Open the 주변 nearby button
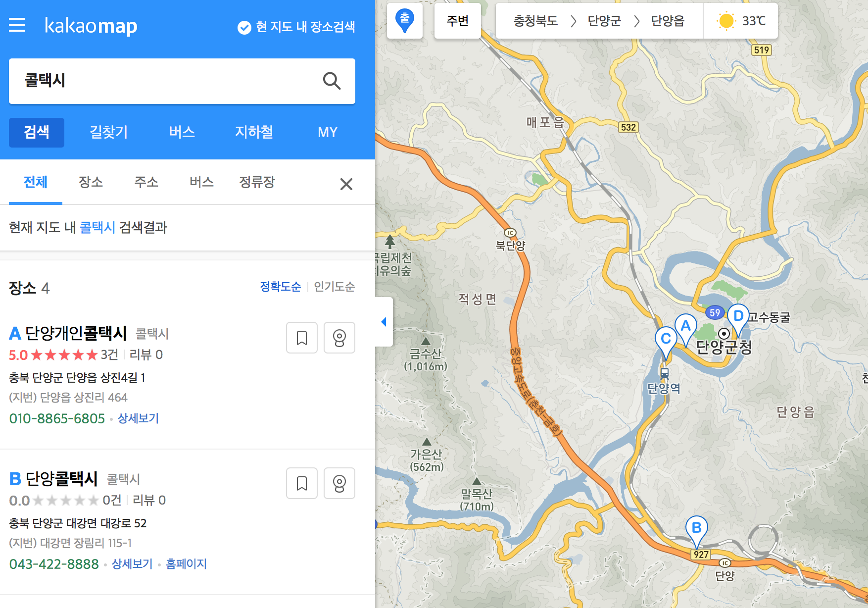 (x=457, y=21)
